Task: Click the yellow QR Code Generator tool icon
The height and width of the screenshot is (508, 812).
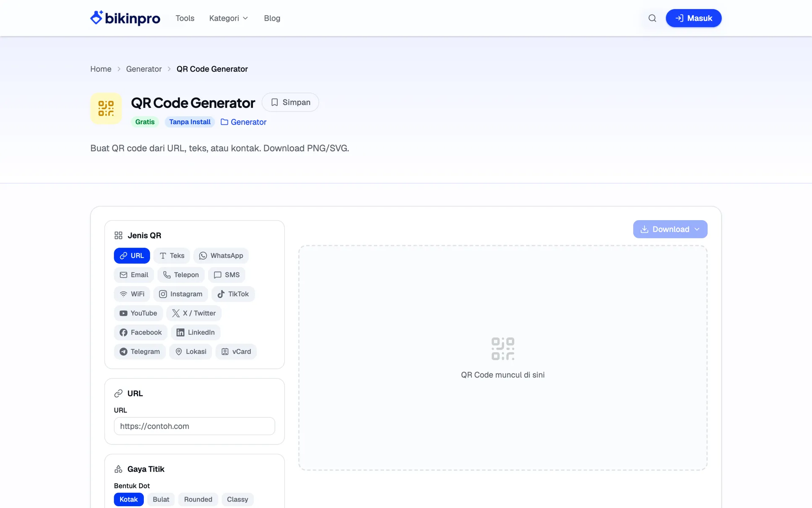Action: point(106,108)
